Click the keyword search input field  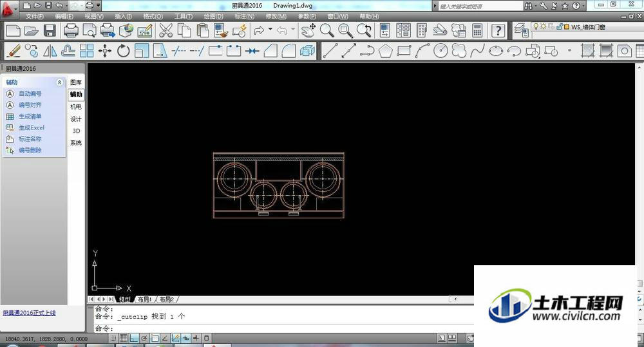(479, 6)
